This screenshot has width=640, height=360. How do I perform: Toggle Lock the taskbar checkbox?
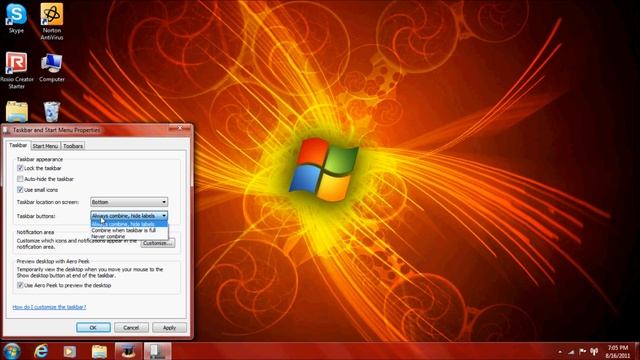(20, 168)
